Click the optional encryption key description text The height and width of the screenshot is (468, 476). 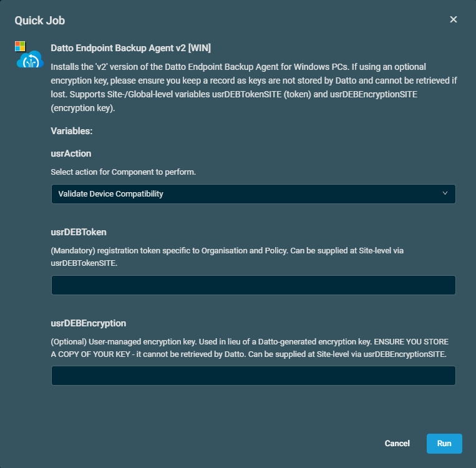250,348
